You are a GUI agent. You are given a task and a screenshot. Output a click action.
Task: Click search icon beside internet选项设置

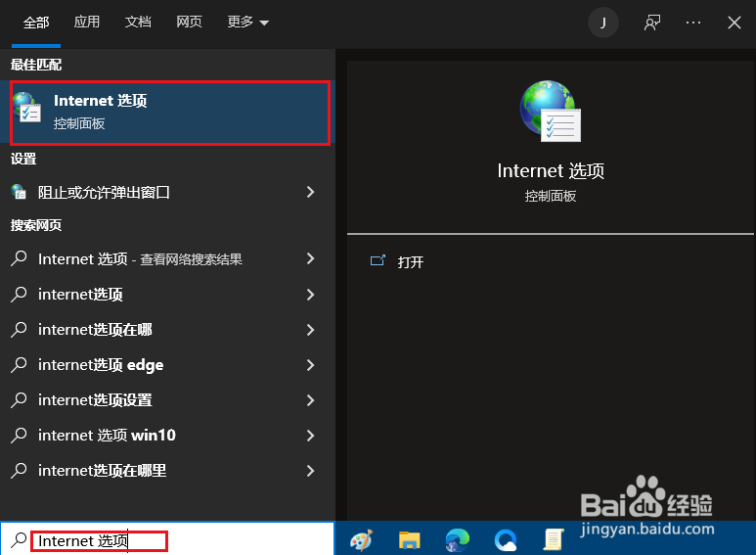pos(19,399)
